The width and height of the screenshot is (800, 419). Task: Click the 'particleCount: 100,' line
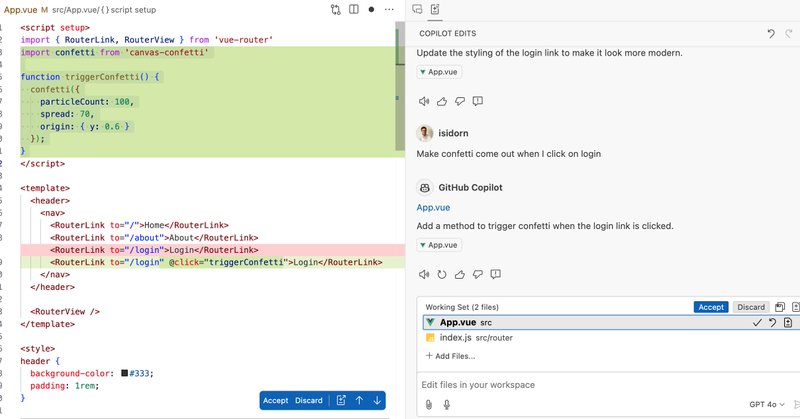[x=87, y=102]
